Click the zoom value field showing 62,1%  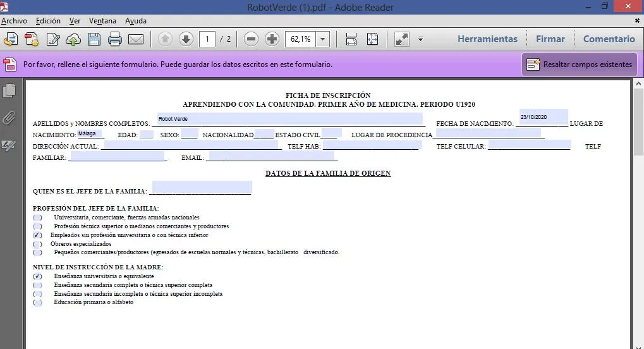(x=301, y=39)
